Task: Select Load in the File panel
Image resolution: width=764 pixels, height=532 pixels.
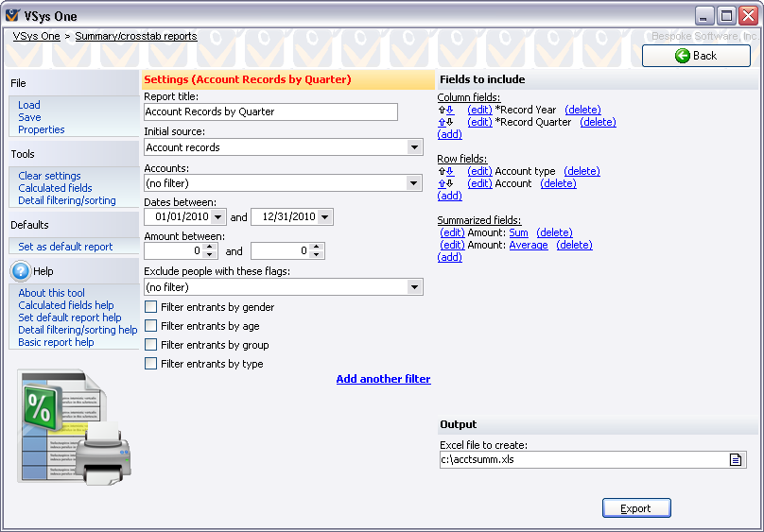Action: tap(29, 105)
